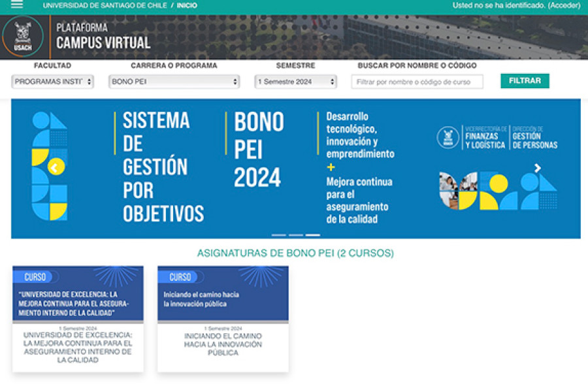Viewport: 588px width, 392px height.
Task: Click the USACH logo inside the blue banner
Action: click(x=449, y=137)
